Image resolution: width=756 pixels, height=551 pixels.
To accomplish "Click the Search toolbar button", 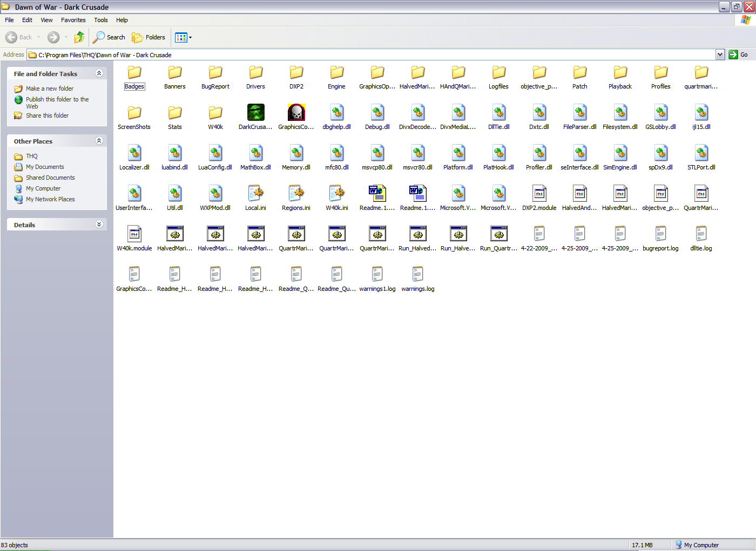I will point(109,37).
